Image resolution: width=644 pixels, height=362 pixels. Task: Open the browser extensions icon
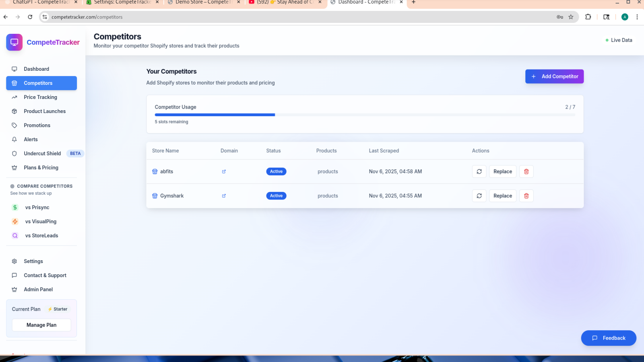(x=588, y=17)
